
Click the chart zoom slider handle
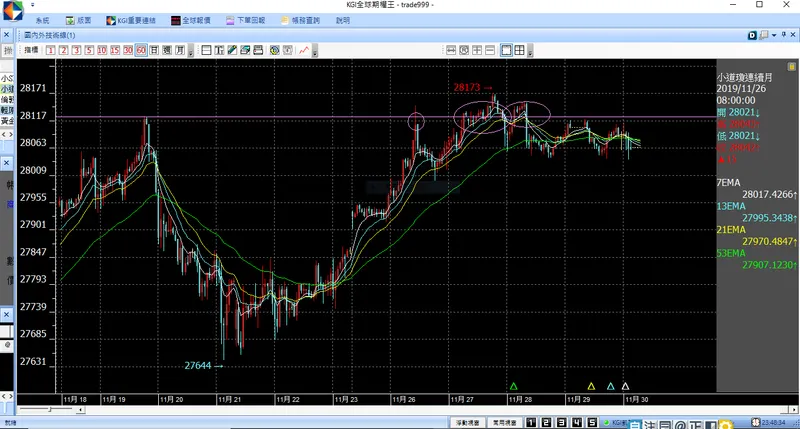click(x=49, y=409)
